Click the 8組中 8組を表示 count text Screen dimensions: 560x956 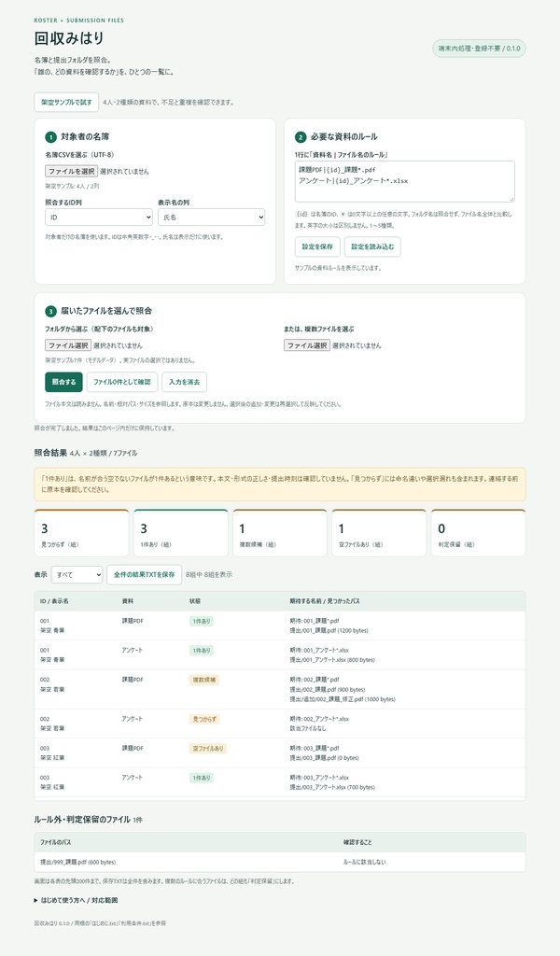(x=209, y=575)
